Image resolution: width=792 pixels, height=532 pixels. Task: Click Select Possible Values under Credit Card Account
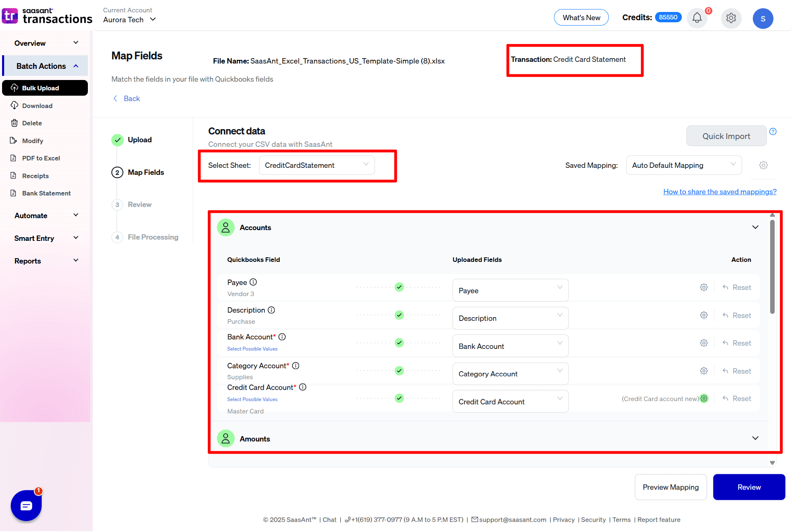(x=252, y=399)
